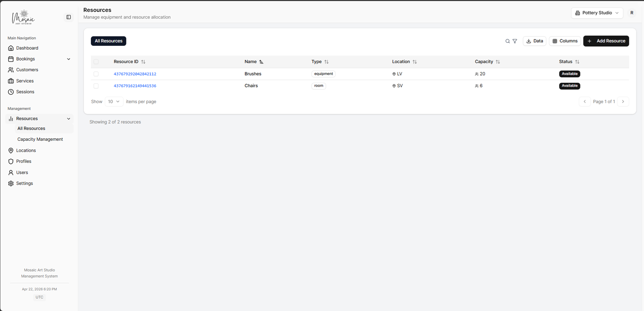Select all rows with the header checkbox
This screenshot has width=644, height=311.
[x=96, y=62]
